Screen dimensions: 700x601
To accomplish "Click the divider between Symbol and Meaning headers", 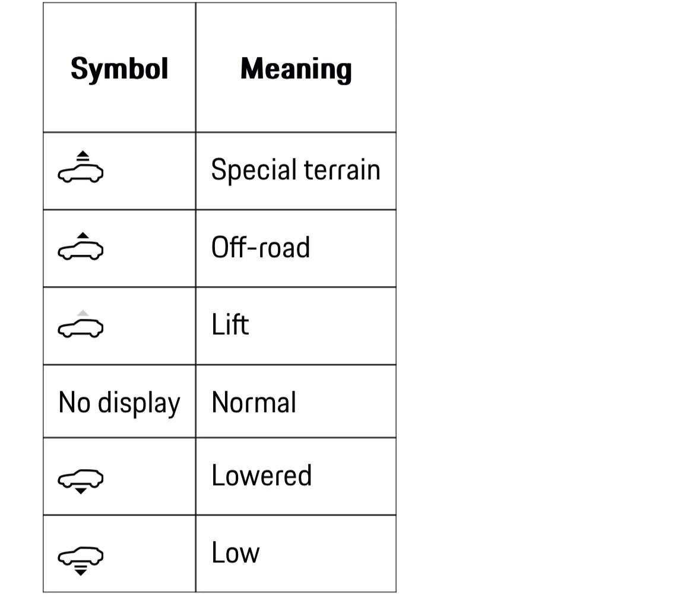I will pos(195,68).
